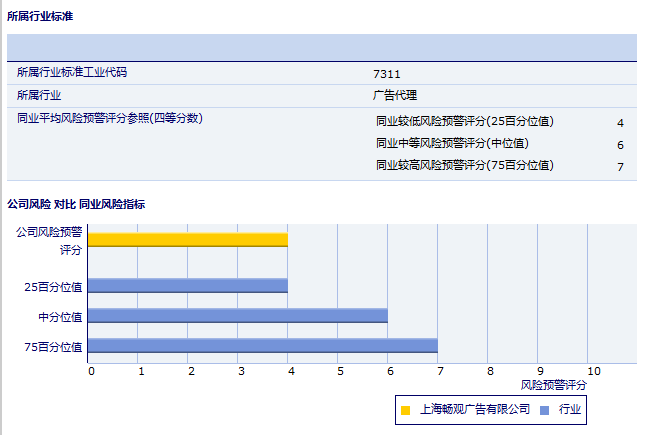Viewport: 652px width, 435px height.
Task: Click the 风险预警评分 x-axis title
Action: pos(553,385)
